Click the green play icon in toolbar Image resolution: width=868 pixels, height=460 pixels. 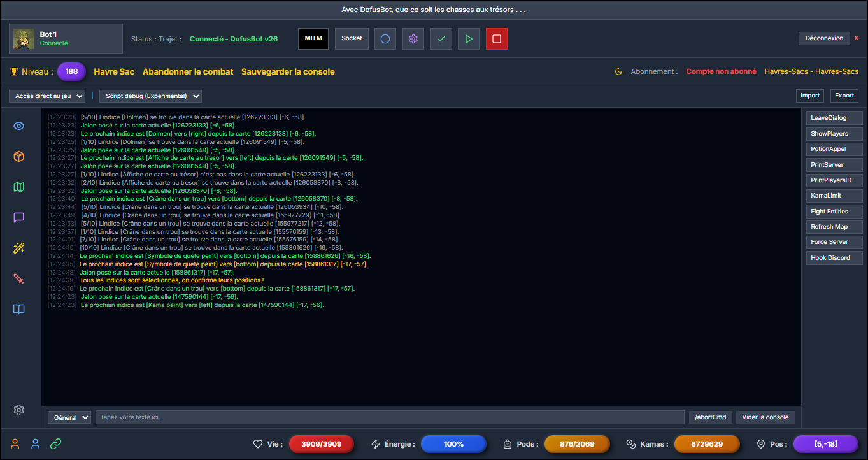pos(468,39)
